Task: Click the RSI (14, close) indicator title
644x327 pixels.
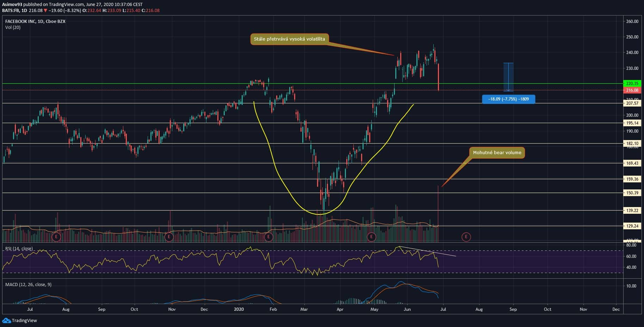Action: coord(19,249)
